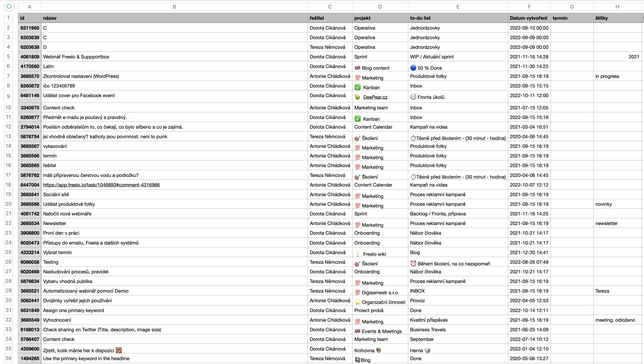Click the 'řešitel' header cell

pyautogui.click(x=330, y=18)
